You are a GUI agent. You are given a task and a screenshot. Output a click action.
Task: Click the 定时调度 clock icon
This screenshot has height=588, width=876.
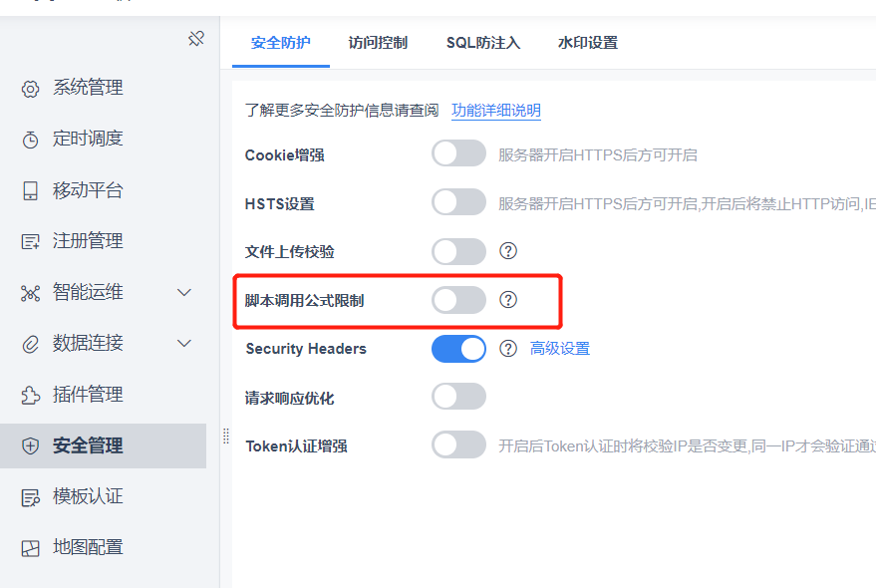pos(30,140)
